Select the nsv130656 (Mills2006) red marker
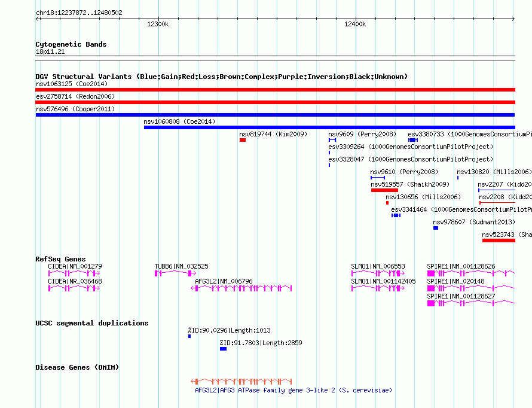This screenshot has width=532, height=408. (x=387, y=203)
